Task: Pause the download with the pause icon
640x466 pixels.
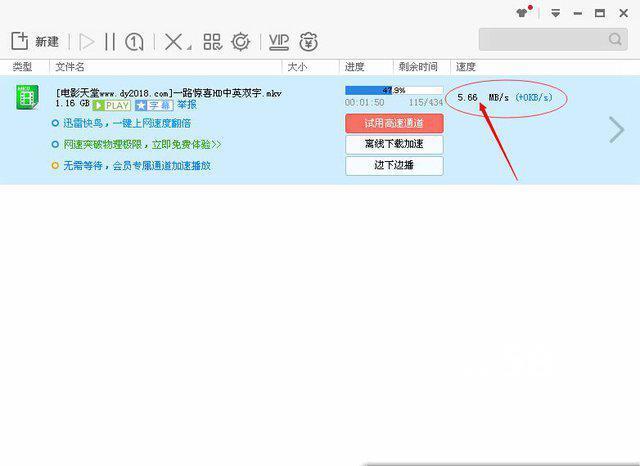Action: click(x=110, y=42)
